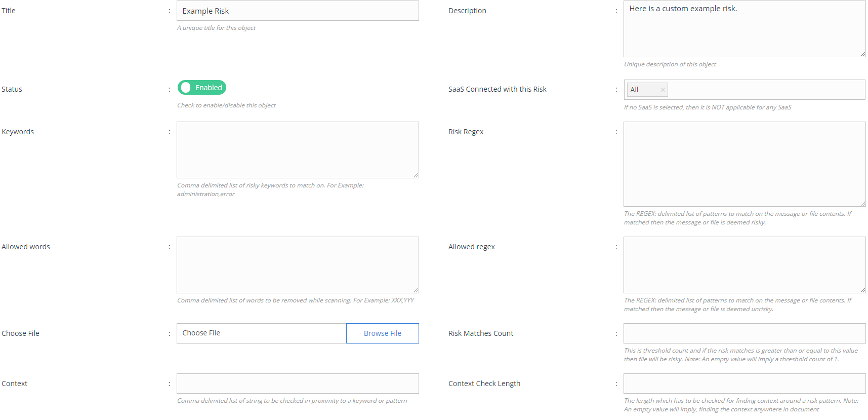The width and height of the screenshot is (868, 420).
Task: Select the Context Check Length field
Action: [744, 384]
